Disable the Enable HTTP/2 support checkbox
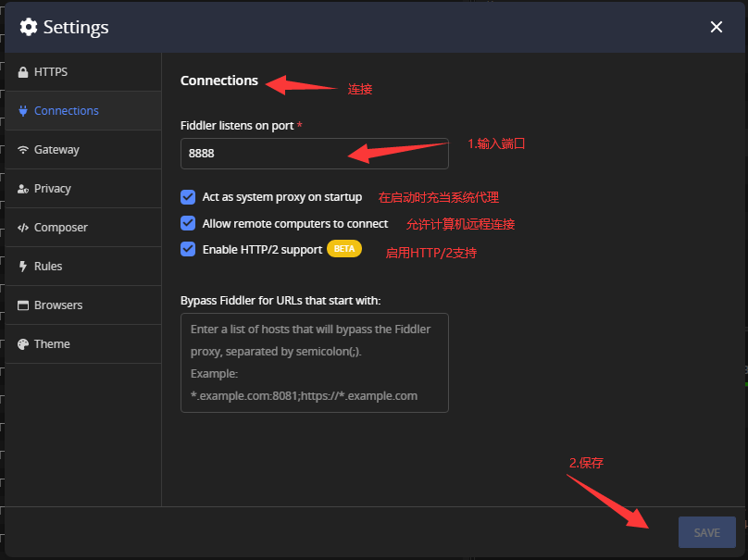 click(188, 249)
